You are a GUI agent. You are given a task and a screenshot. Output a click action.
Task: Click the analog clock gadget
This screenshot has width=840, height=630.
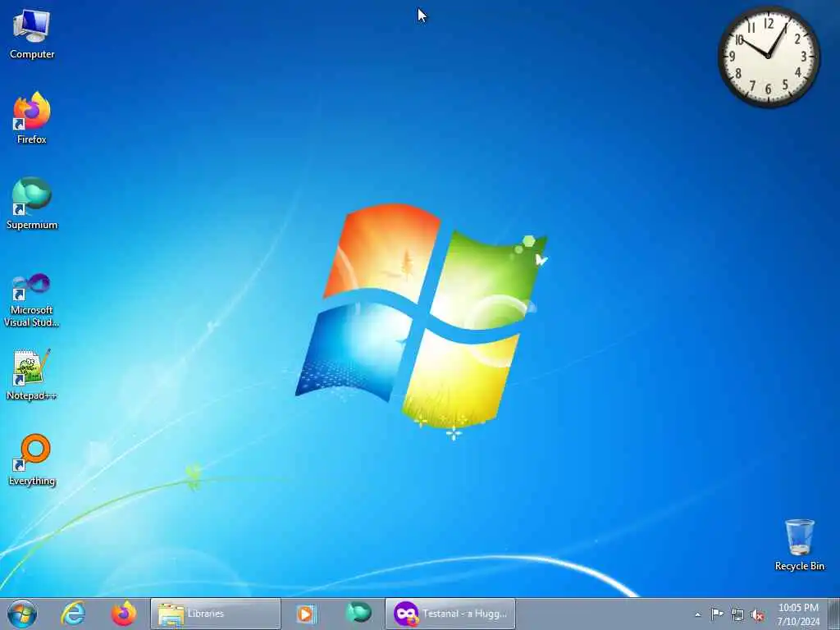point(768,57)
